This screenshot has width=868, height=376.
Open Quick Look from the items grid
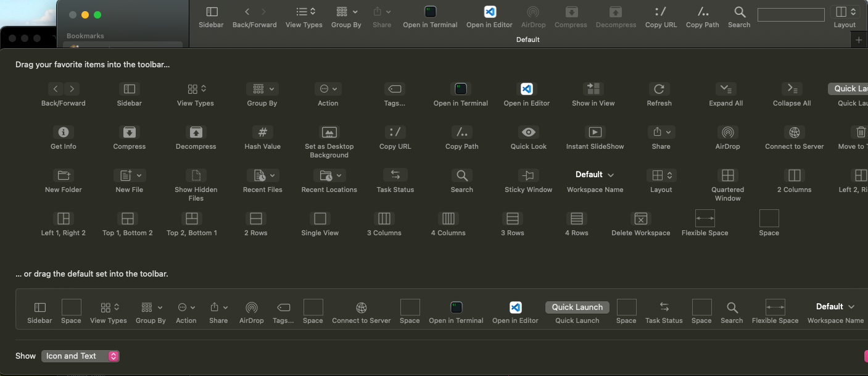(x=528, y=133)
